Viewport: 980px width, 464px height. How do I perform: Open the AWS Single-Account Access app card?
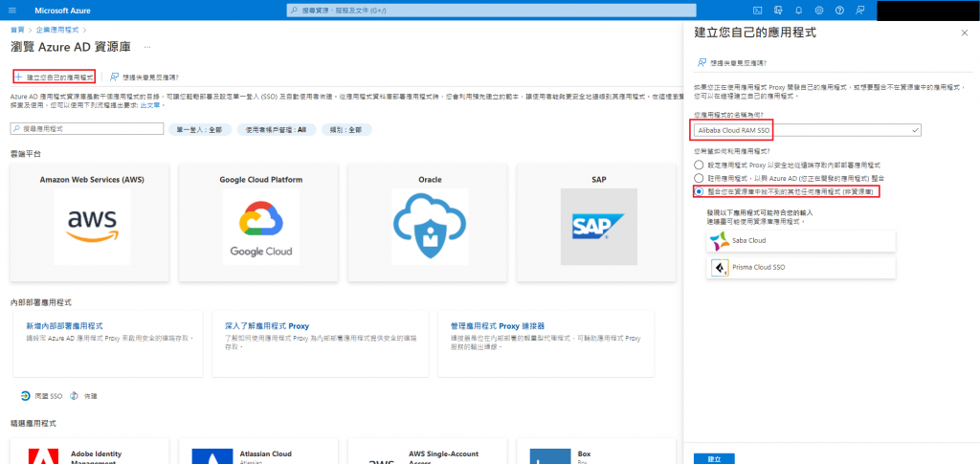coord(430,451)
